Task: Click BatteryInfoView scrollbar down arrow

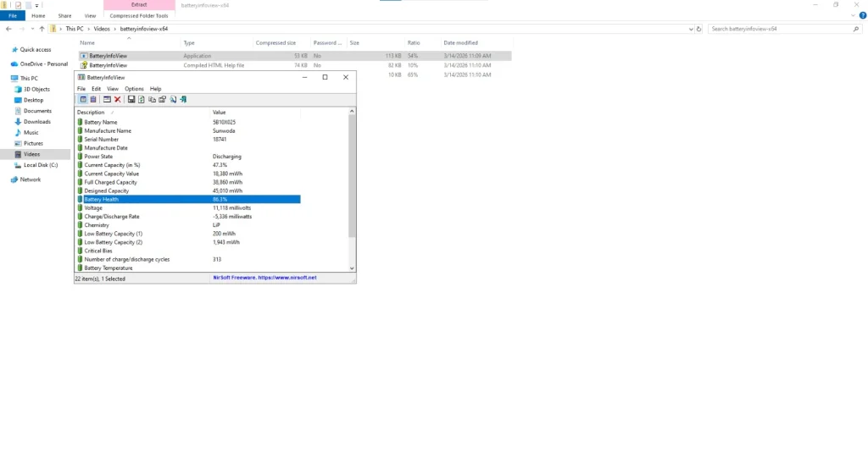Action: (x=352, y=268)
